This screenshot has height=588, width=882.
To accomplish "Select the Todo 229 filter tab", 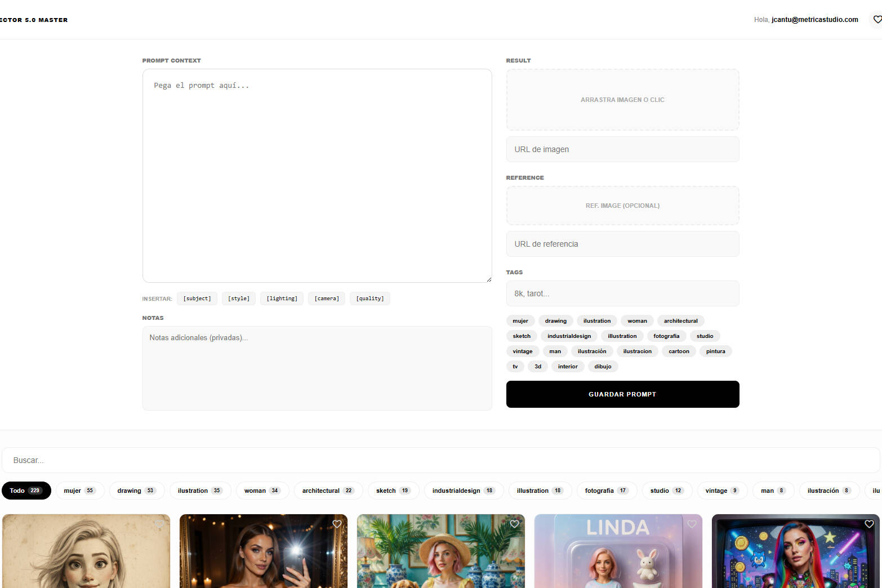I will [x=26, y=491].
